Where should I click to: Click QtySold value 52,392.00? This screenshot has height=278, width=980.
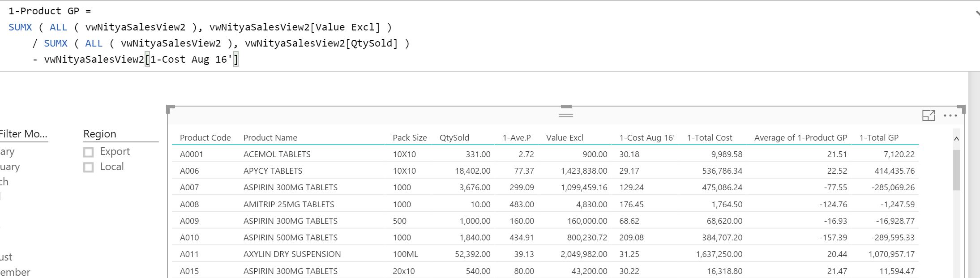tap(472, 254)
